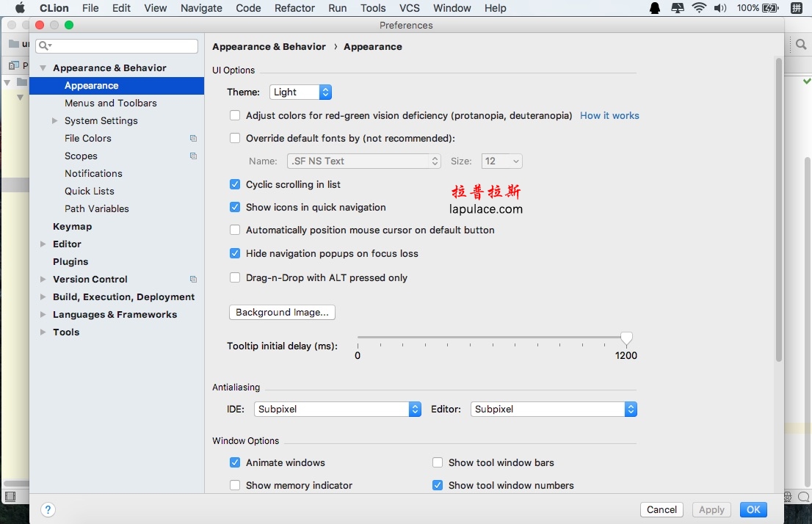Select Plugins settings page
812x524 pixels.
tap(70, 261)
